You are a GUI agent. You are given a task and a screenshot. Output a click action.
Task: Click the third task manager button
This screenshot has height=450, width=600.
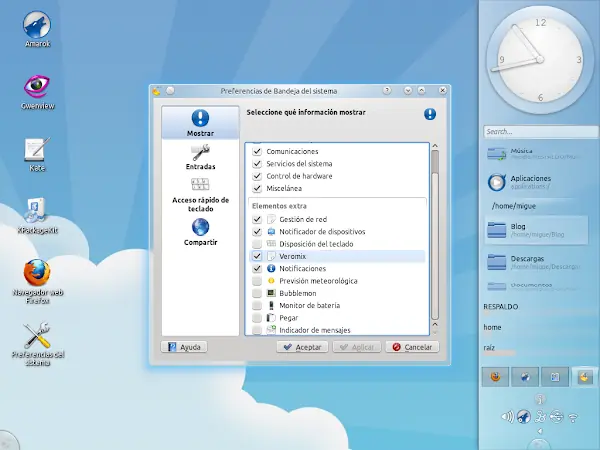(555, 377)
